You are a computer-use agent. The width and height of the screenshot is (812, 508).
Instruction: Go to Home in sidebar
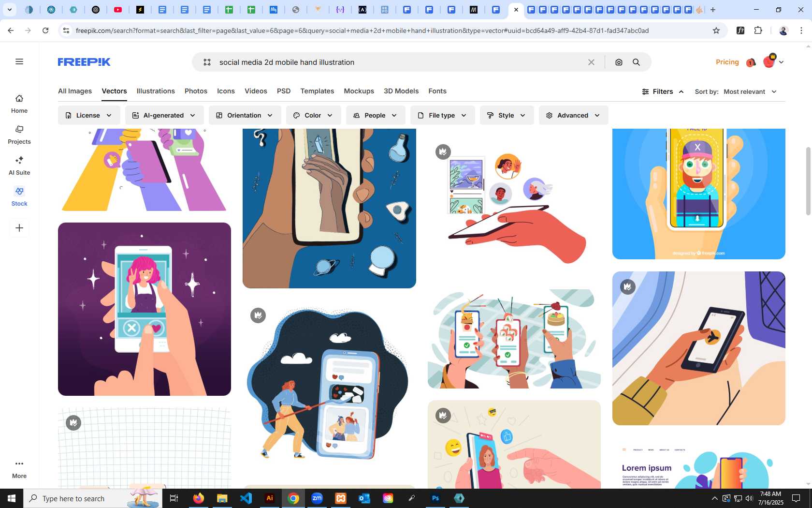click(x=19, y=104)
